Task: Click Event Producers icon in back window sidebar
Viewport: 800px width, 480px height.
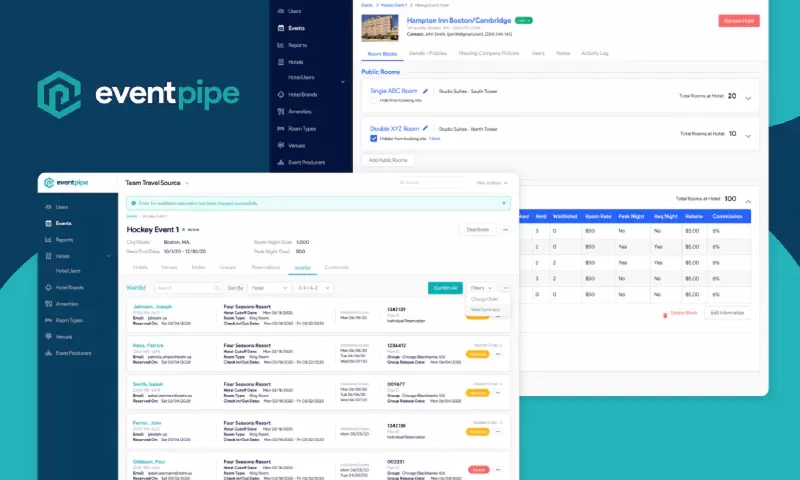Action: coord(281,162)
